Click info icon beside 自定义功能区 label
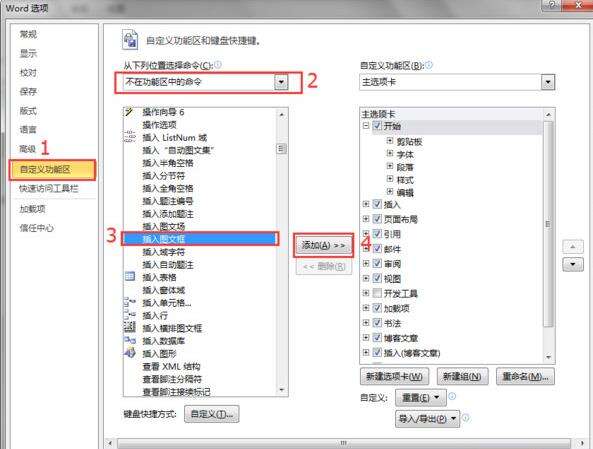Image resolution: width=593 pixels, height=449 pixels. (x=428, y=65)
